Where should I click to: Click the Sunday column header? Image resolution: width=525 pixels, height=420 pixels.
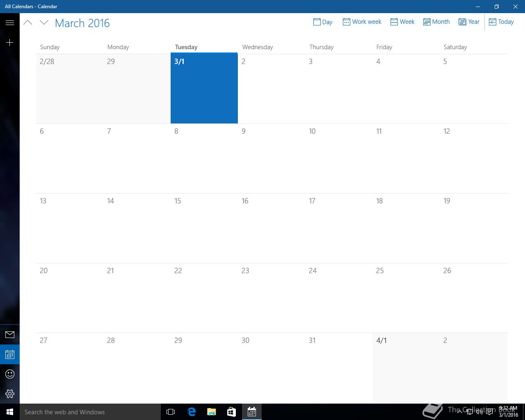click(x=50, y=47)
